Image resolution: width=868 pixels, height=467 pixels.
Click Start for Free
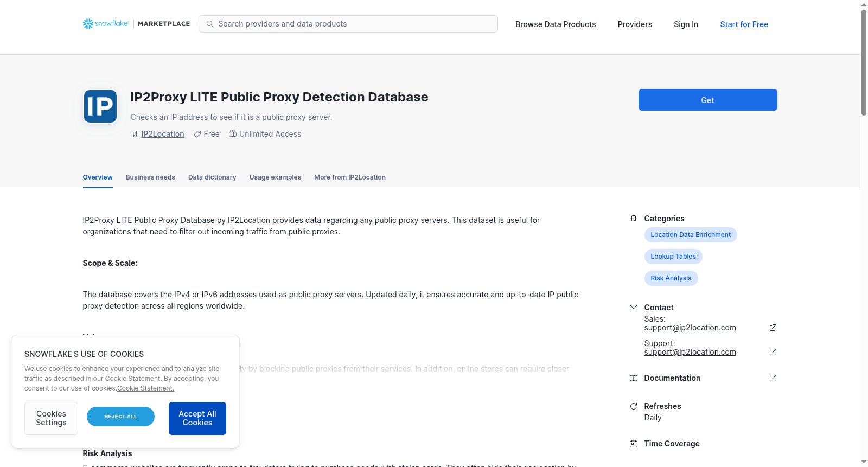(x=744, y=24)
